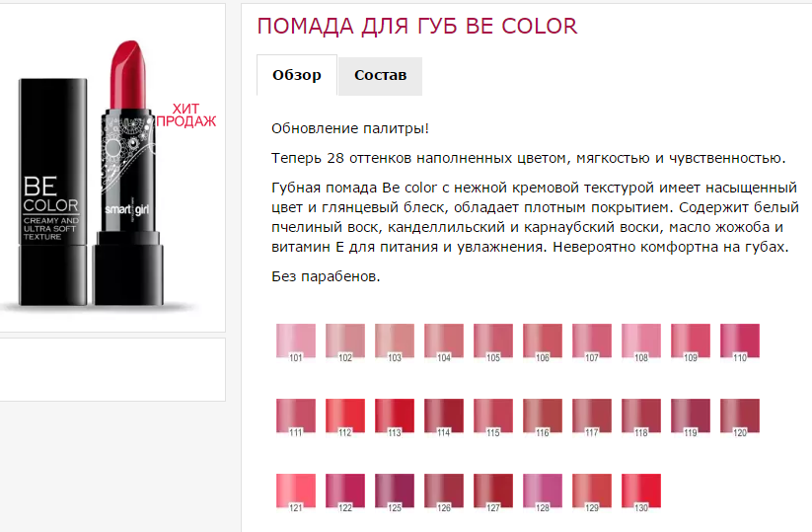Select plum shade 125 swatch
The width and height of the screenshot is (812, 532).
(x=395, y=493)
